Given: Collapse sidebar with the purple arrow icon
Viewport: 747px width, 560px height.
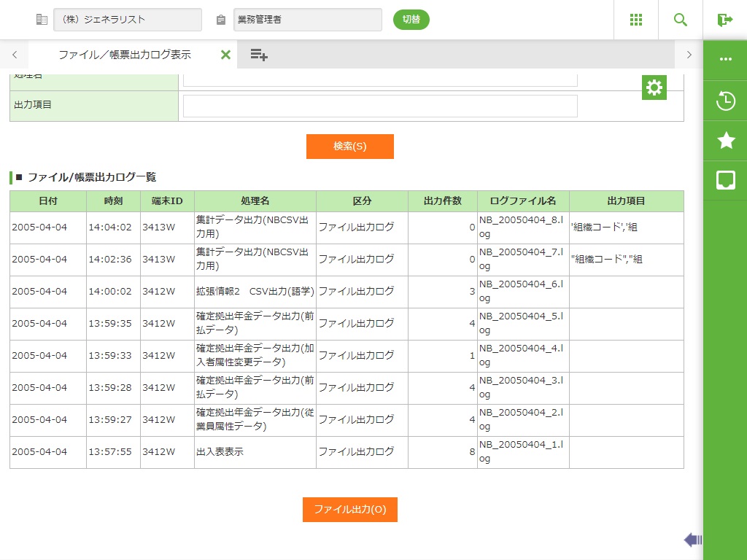Looking at the screenshot, I should (692, 540).
